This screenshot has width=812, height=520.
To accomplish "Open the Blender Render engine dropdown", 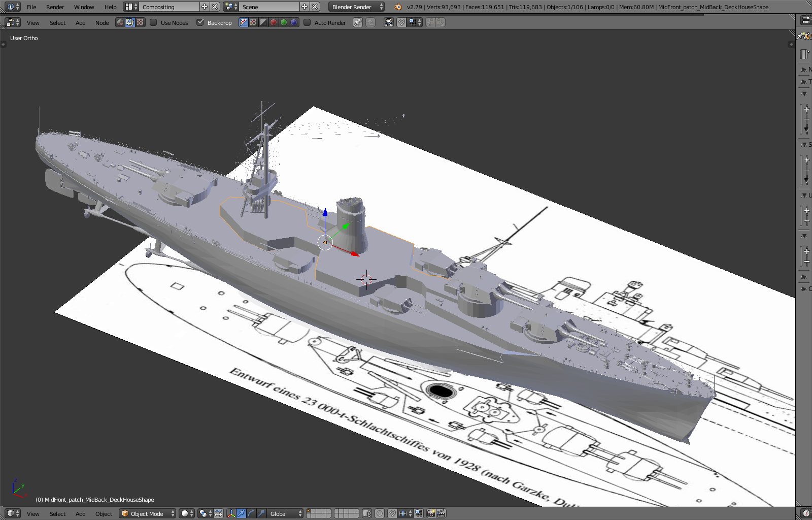I will [x=357, y=7].
